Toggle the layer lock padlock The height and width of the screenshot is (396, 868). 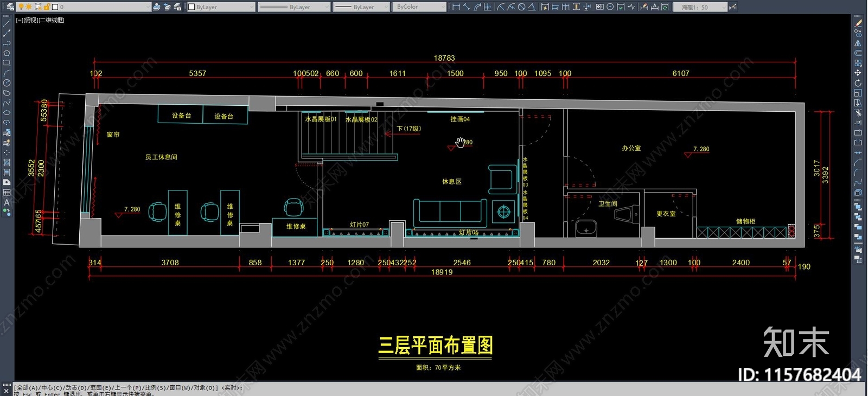point(47,7)
